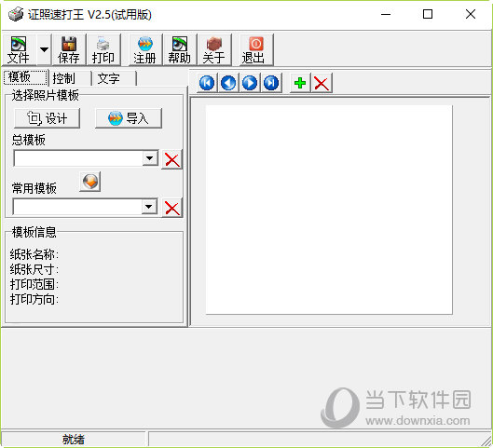Click the 设计 (Design) button
This screenshot has width=493, height=448.
pos(48,118)
